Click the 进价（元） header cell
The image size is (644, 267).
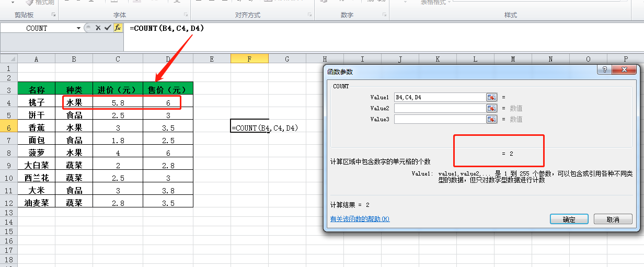point(118,89)
